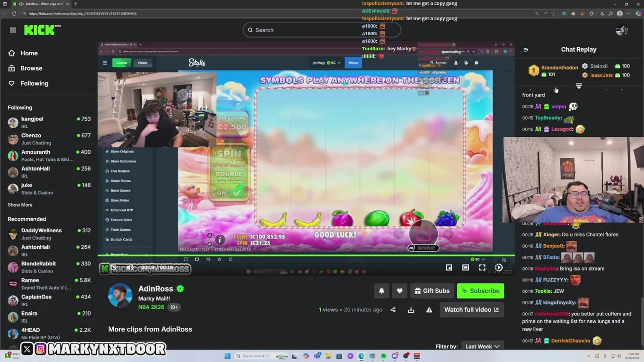Open Brandonthedon's top gifter profile
Viewport: 644px width, 362px height.
point(559,68)
